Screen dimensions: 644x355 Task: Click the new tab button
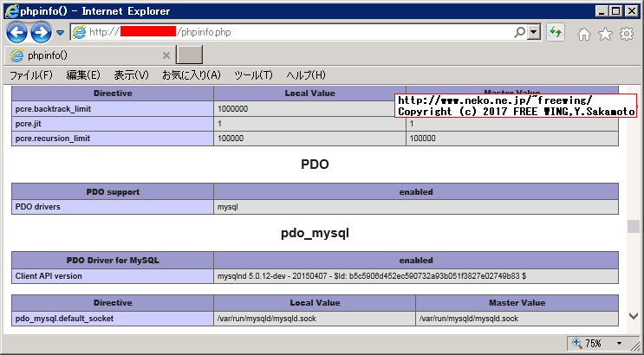click(x=189, y=55)
